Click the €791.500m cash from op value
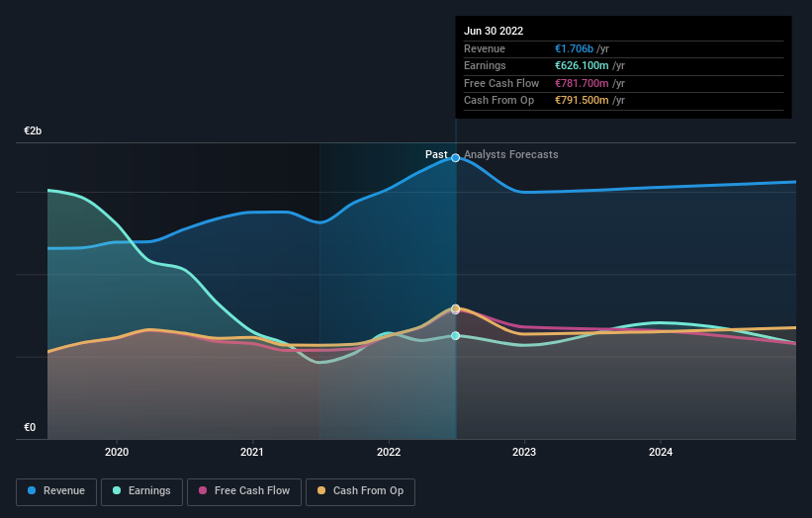This screenshot has width=812, height=518. click(x=582, y=101)
